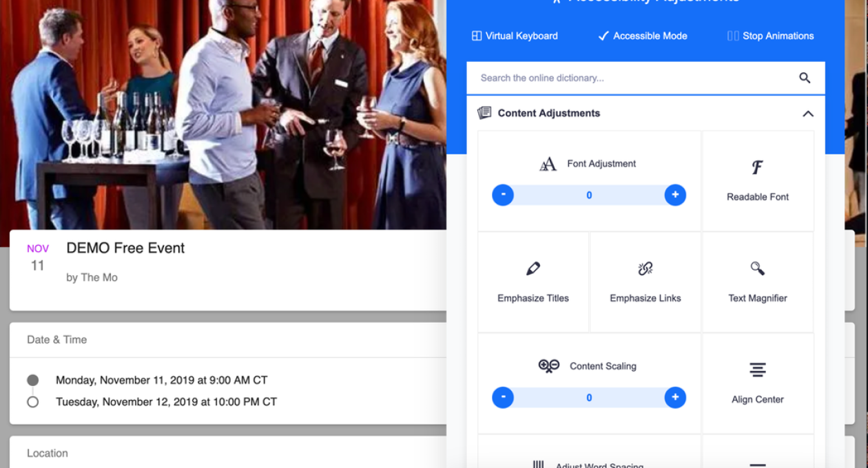Toggle Stop Animations option
Image resolution: width=868 pixels, height=468 pixels.
tap(770, 36)
